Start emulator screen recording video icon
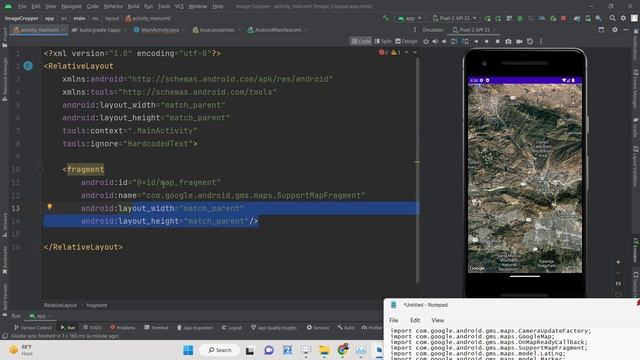The height and width of the screenshot is (360, 640). [519, 41]
